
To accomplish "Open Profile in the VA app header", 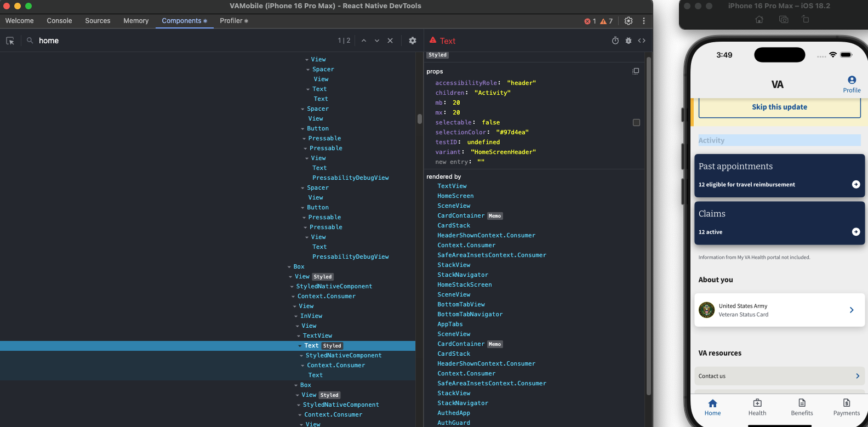I will click(852, 84).
